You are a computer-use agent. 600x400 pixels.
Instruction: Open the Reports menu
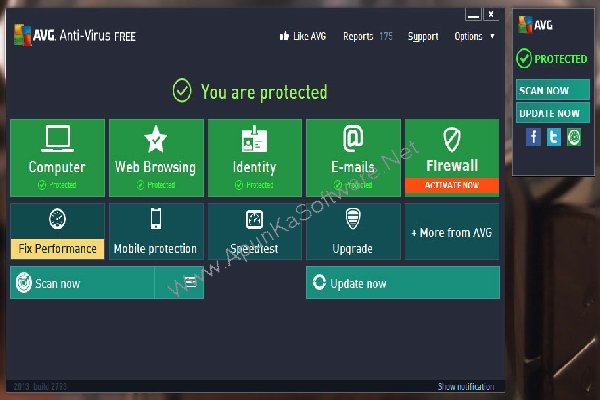click(x=358, y=36)
